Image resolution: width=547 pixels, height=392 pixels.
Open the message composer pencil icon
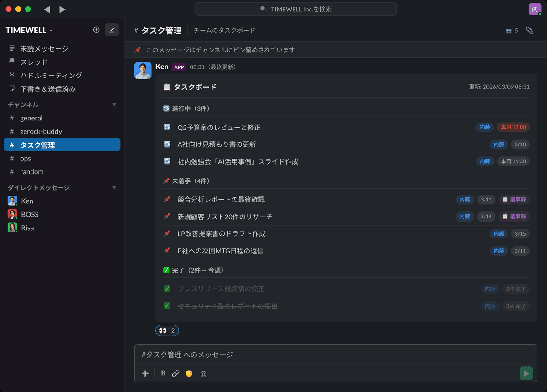coord(112,30)
